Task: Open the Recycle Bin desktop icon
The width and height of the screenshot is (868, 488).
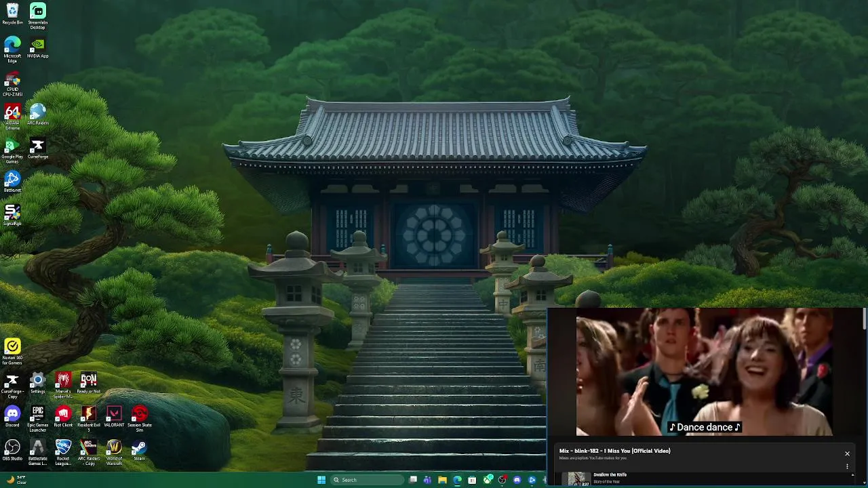Action: 12,14
